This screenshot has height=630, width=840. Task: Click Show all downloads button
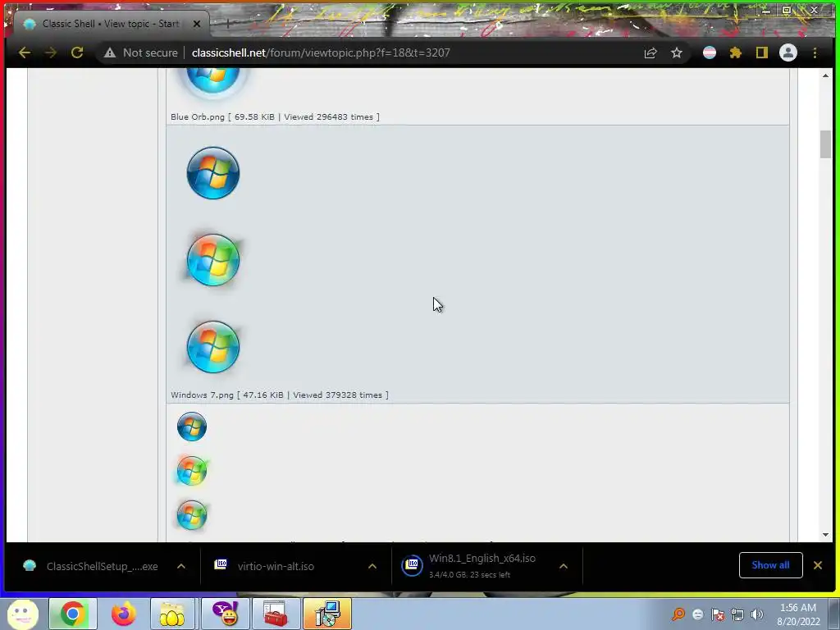(770, 565)
